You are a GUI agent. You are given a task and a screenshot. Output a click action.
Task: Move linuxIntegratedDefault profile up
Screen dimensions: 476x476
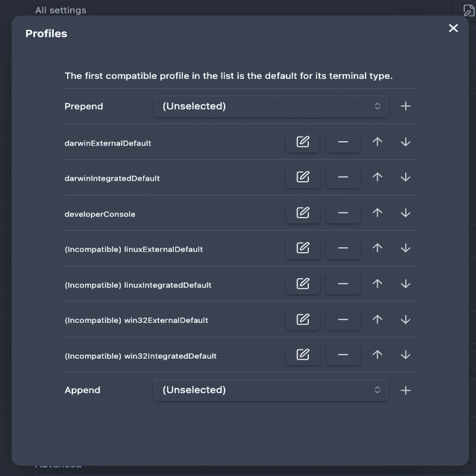pos(378,284)
